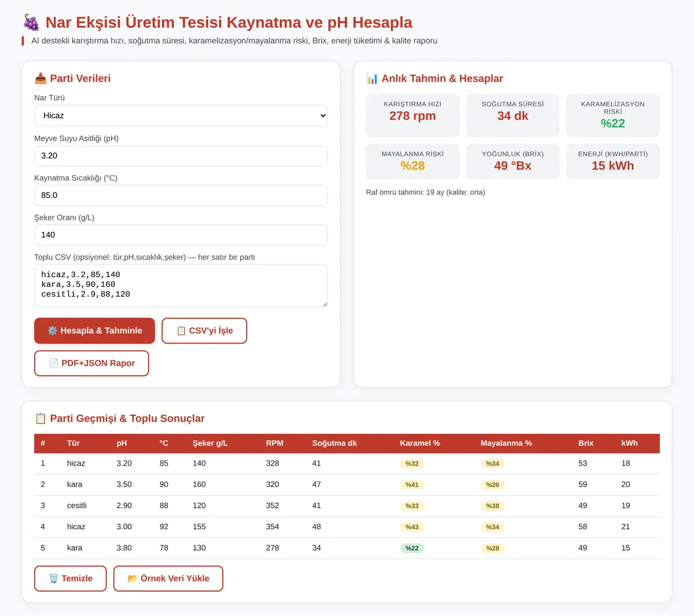Generate the PDF+JSON Rapor
The image size is (694, 616).
[91, 363]
